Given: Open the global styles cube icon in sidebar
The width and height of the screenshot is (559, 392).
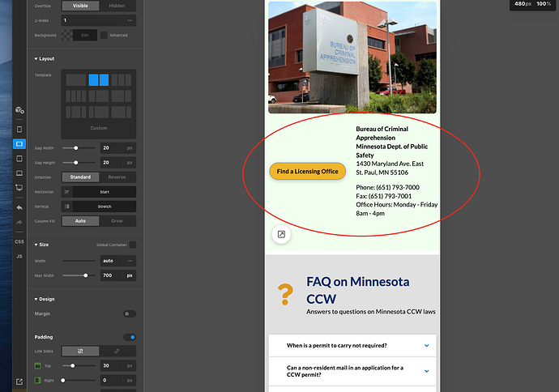Looking at the screenshot, I should tap(19, 110).
